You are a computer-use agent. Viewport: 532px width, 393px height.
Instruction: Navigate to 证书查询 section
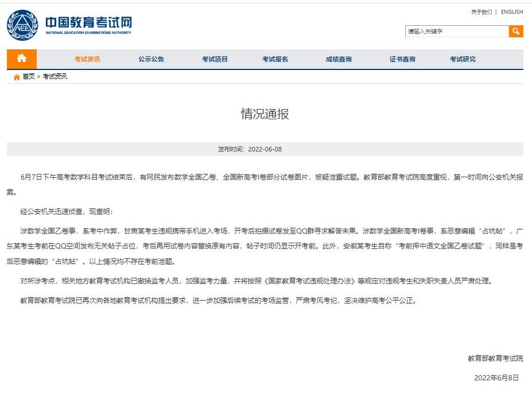(x=402, y=59)
